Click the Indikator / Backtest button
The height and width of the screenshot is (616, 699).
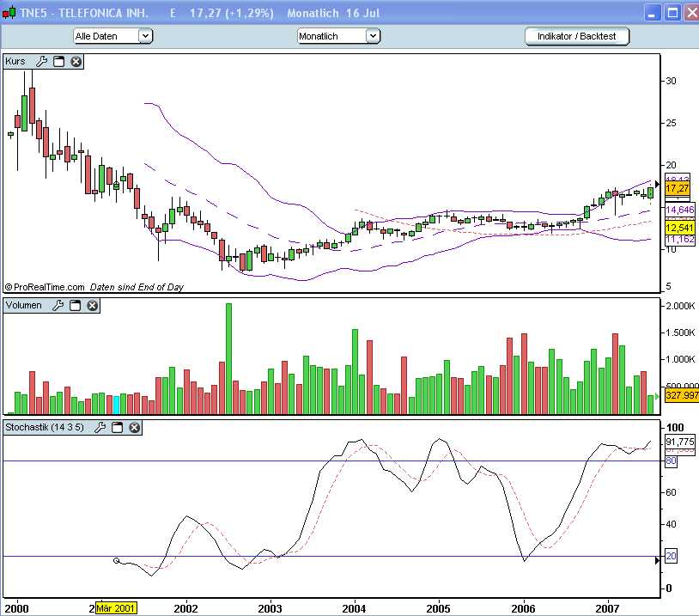point(577,36)
